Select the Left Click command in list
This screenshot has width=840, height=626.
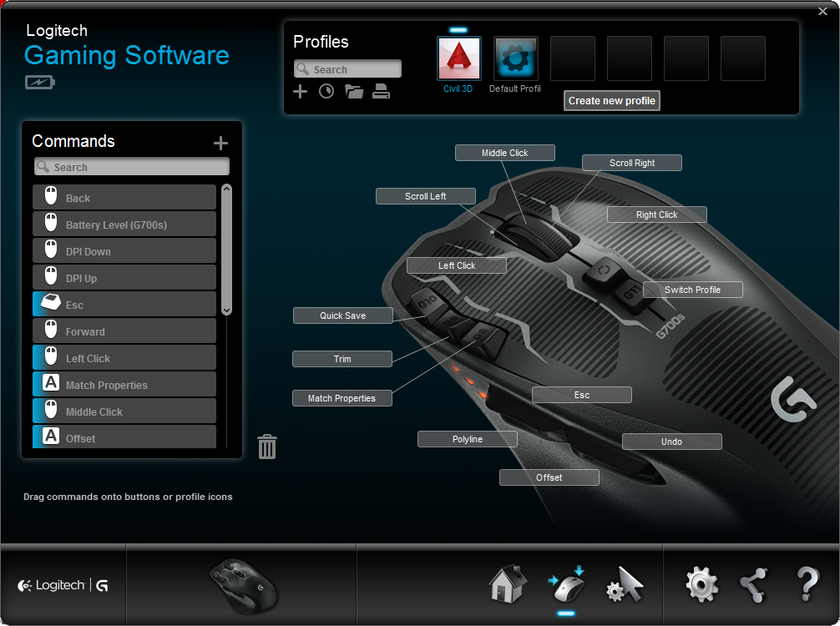(124, 358)
